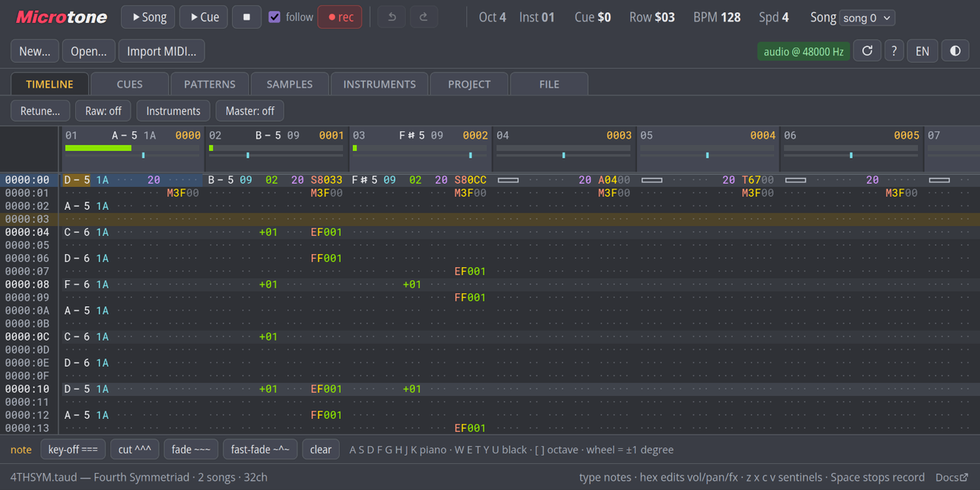
Task: Click audio @ 48000 Hz status badge
Action: 804,52
